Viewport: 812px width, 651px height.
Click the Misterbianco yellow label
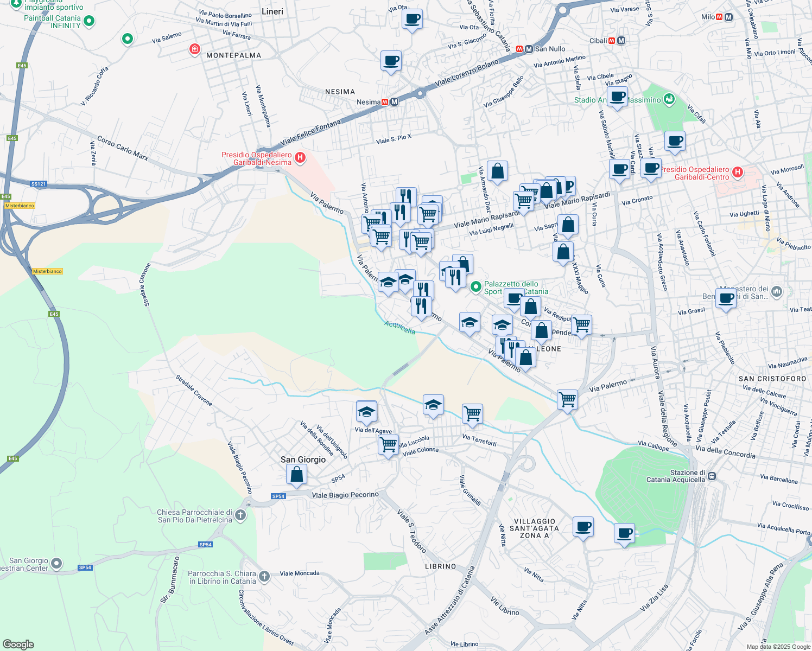click(x=20, y=206)
